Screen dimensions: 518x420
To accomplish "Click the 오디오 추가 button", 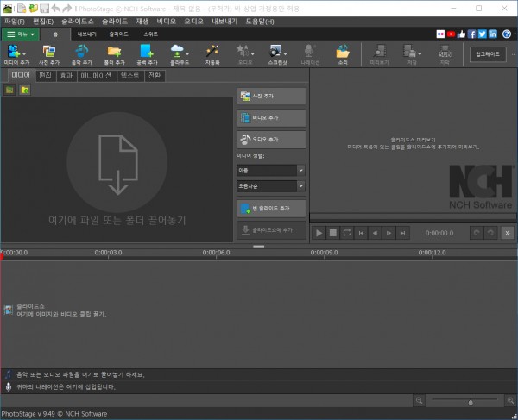I will [271, 140].
